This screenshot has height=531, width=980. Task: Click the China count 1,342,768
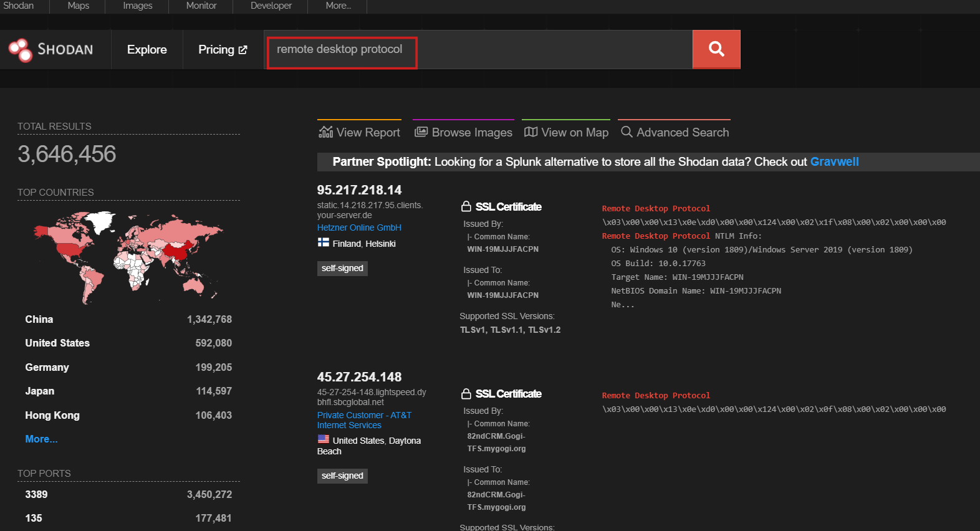tap(209, 319)
